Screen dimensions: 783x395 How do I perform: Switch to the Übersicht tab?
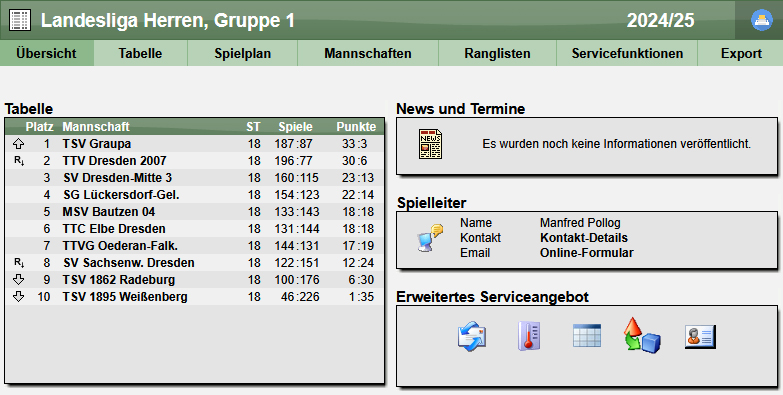click(46, 53)
